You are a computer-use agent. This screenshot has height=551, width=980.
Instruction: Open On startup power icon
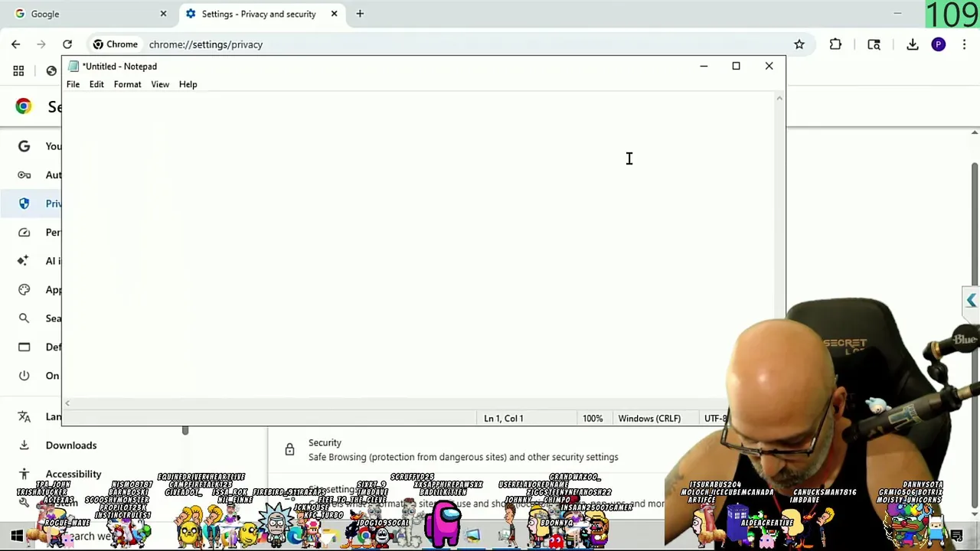pyautogui.click(x=24, y=376)
